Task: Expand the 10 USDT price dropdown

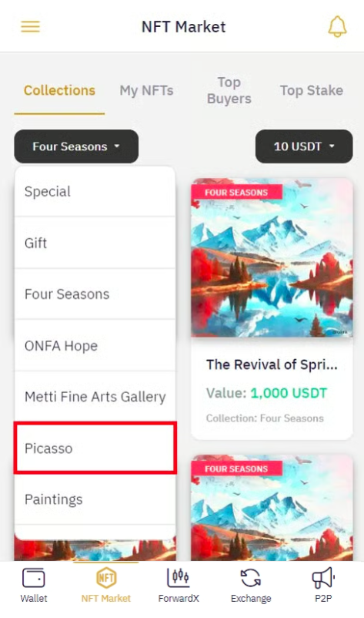Action: [304, 146]
